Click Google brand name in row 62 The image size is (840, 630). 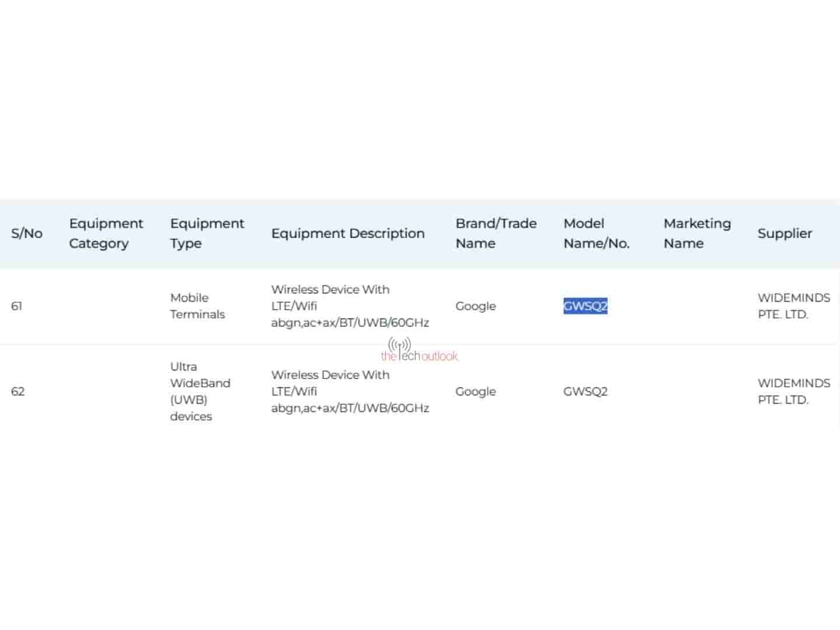[x=475, y=391]
